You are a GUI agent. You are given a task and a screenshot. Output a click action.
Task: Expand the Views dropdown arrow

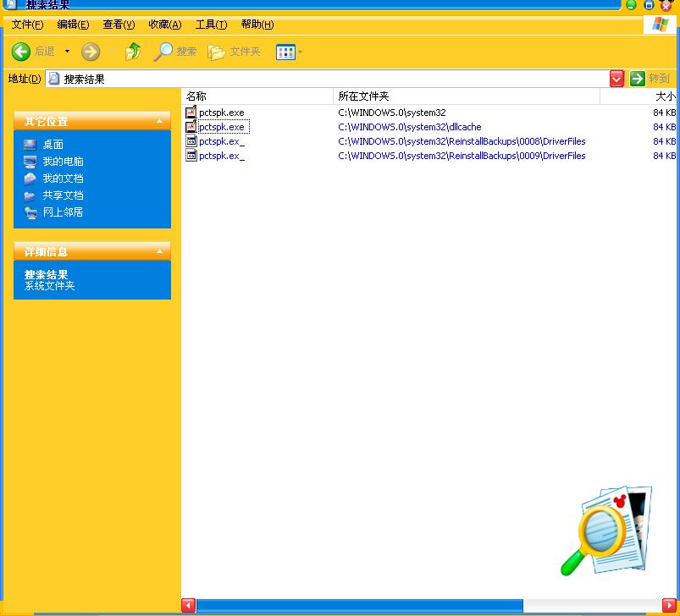pos(300,52)
